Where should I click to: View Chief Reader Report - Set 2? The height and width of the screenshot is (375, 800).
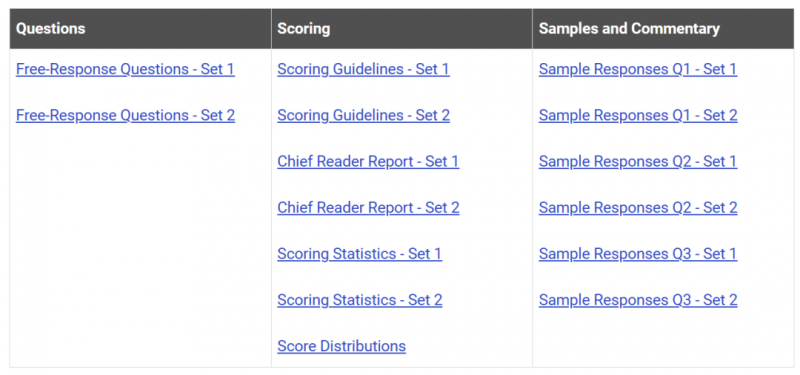368,208
